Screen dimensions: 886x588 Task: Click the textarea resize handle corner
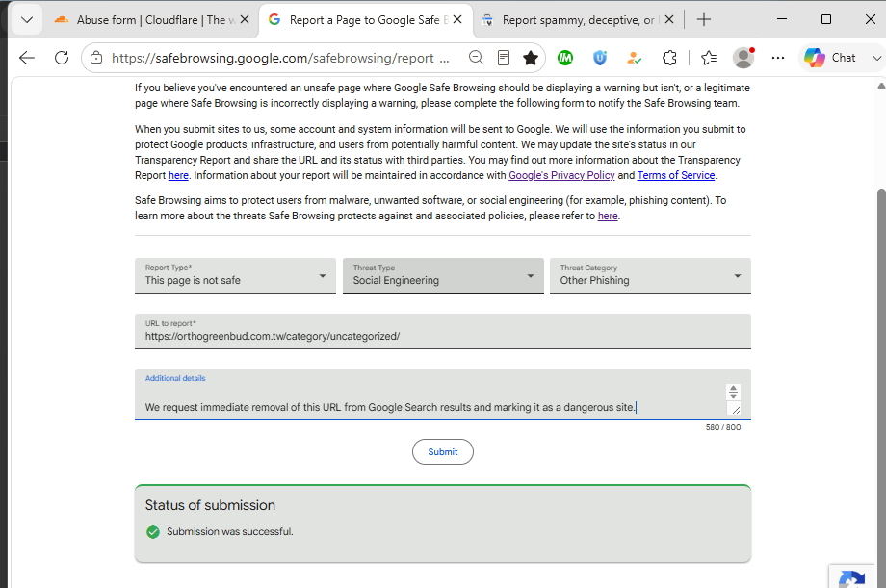click(736, 410)
